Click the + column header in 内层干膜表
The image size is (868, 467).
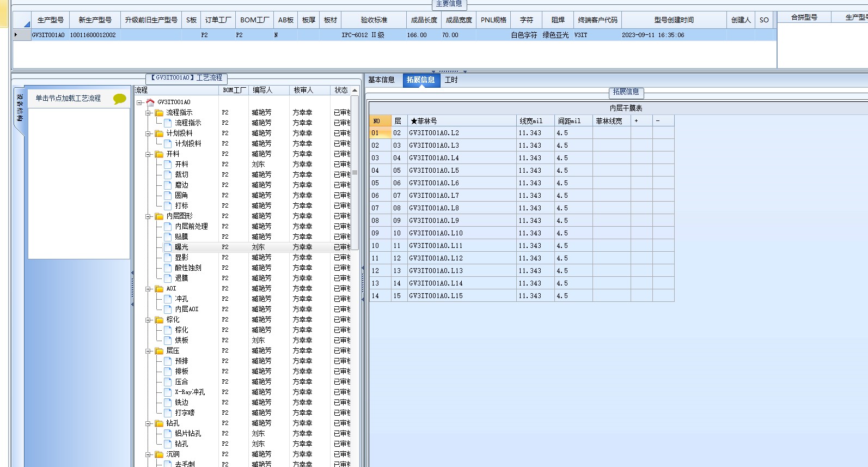[x=641, y=121]
